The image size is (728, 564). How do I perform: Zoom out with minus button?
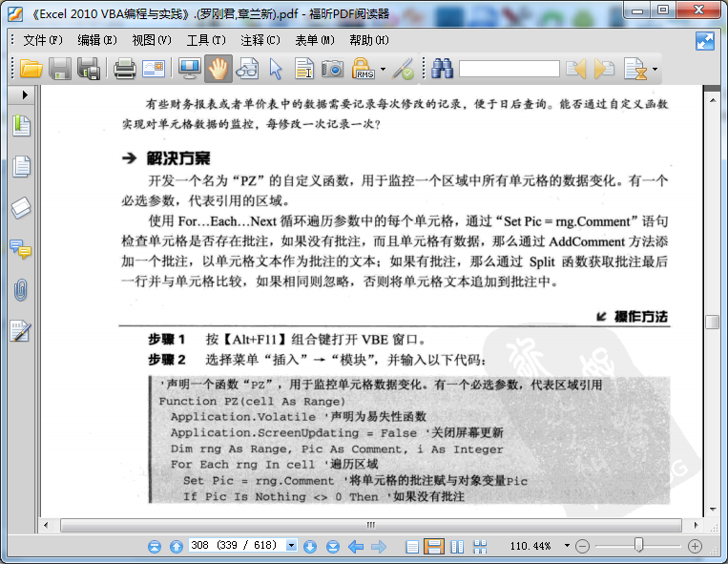pyautogui.click(x=582, y=546)
